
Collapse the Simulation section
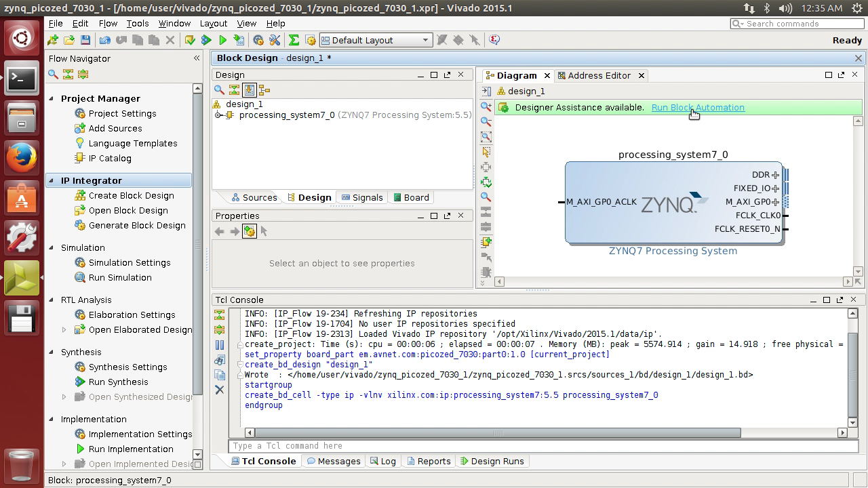click(52, 247)
